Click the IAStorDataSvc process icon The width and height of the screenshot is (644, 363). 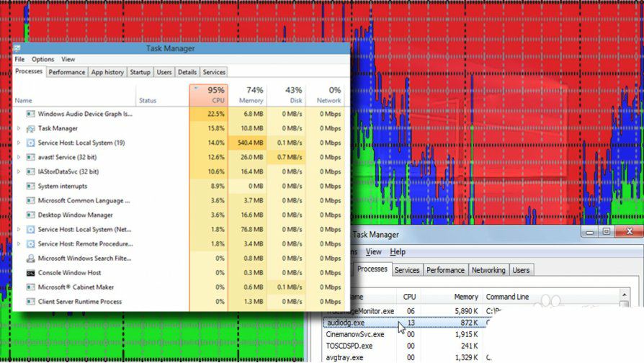coord(30,171)
